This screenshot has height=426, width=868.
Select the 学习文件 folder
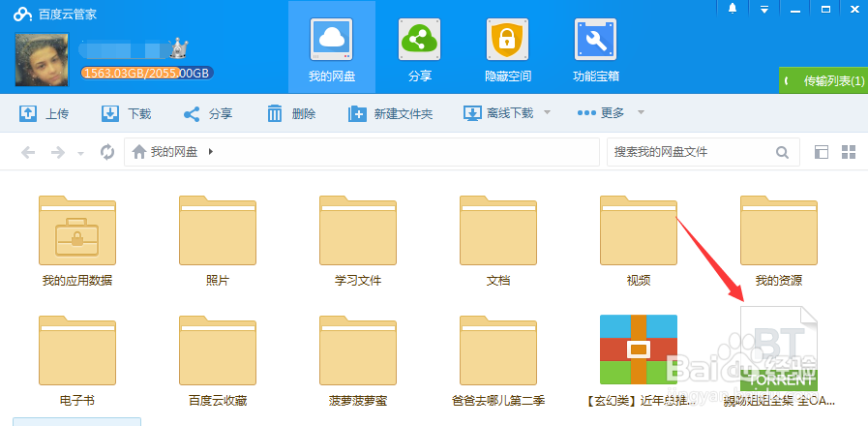click(358, 241)
